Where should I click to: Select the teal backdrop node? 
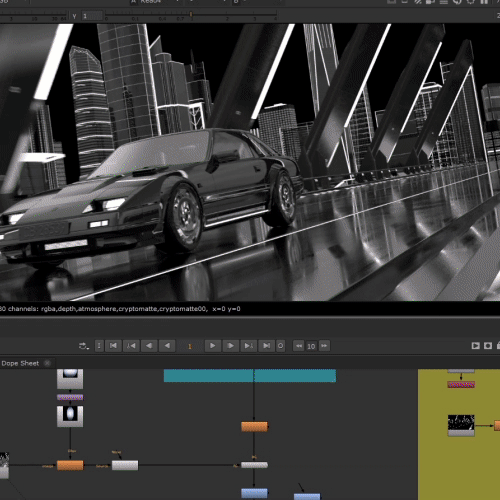pos(250,375)
